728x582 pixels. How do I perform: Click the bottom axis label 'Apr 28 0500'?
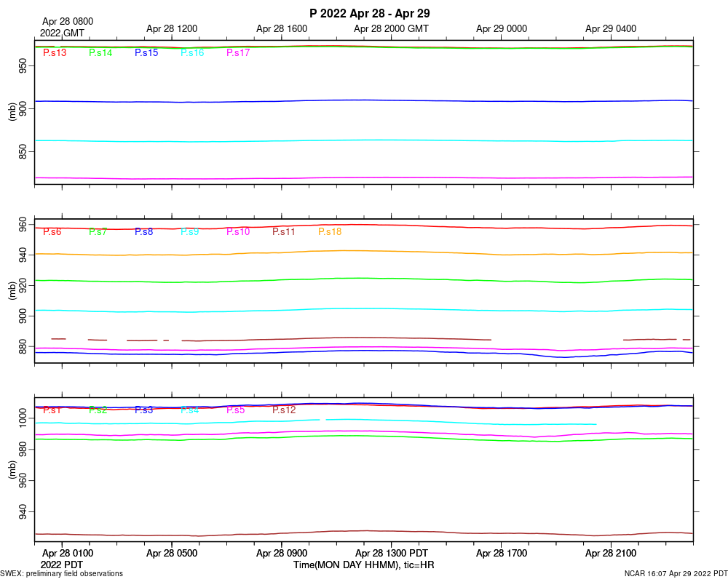[172, 553]
